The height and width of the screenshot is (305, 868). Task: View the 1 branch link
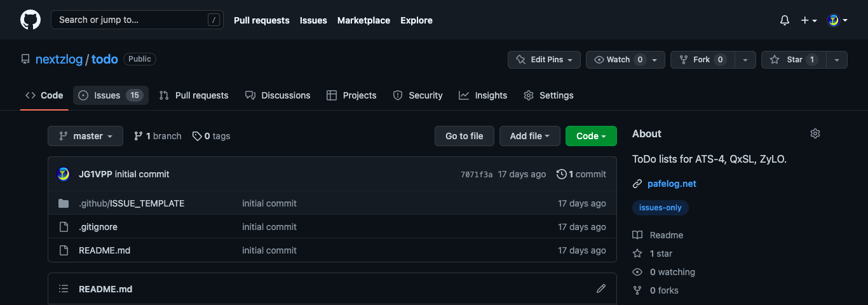[158, 136]
